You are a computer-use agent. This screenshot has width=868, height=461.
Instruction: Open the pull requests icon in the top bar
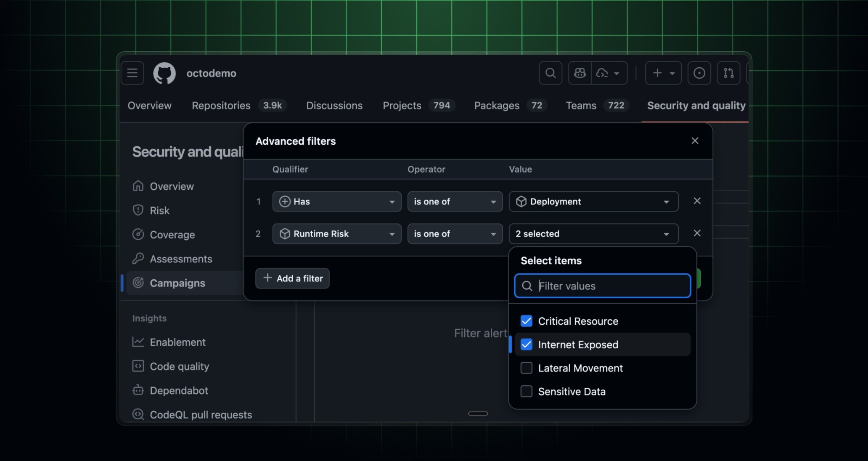tap(728, 73)
